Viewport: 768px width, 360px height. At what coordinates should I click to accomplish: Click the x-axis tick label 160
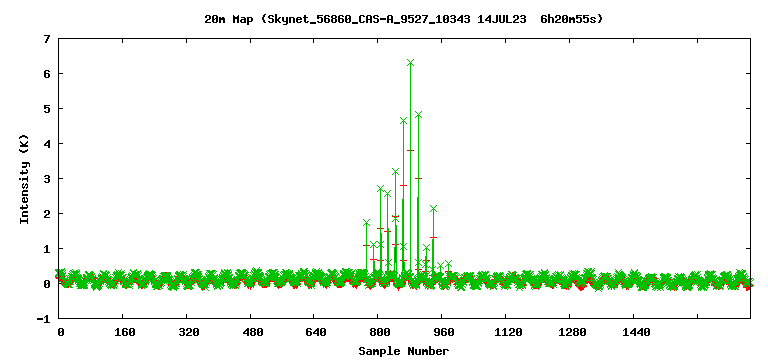pyautogui.click(x=124, y=333)
